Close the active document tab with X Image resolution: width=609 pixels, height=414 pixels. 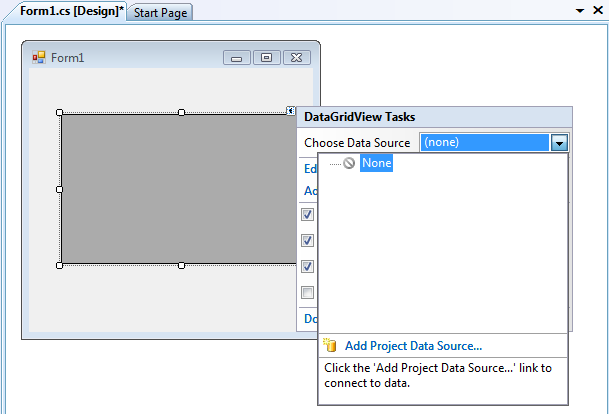tap(598, 10)
